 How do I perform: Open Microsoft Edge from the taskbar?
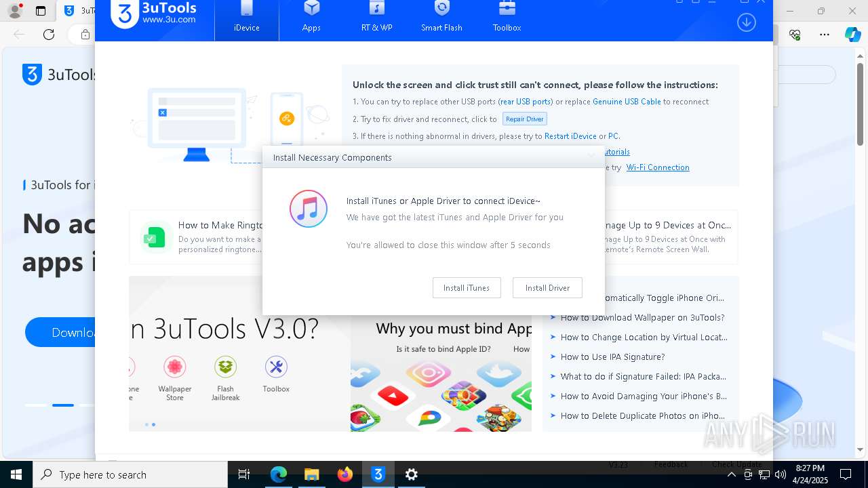(x=279, y=474)
